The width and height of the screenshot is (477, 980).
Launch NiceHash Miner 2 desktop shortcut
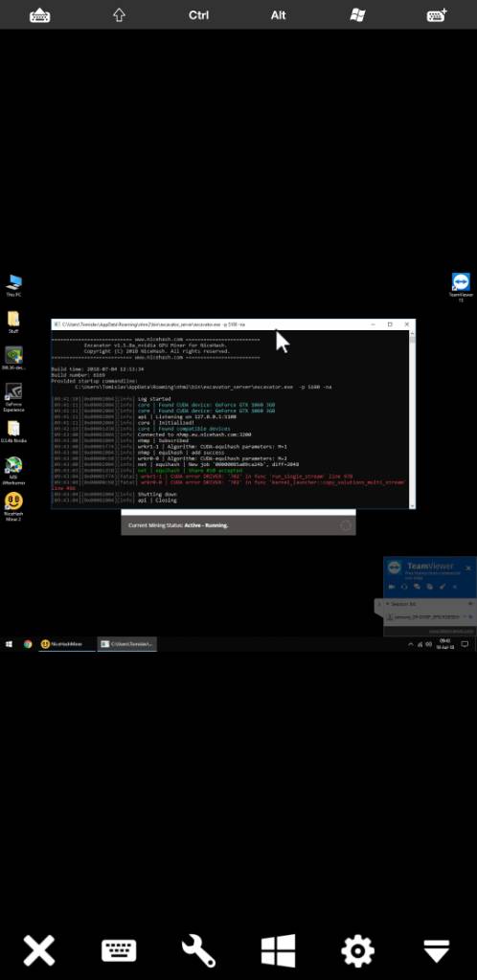(x=13, y=507)
